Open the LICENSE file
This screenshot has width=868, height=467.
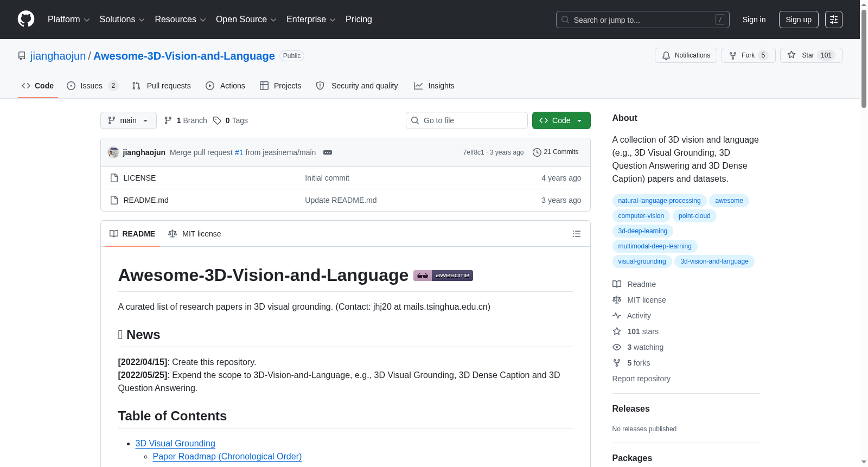139,178
